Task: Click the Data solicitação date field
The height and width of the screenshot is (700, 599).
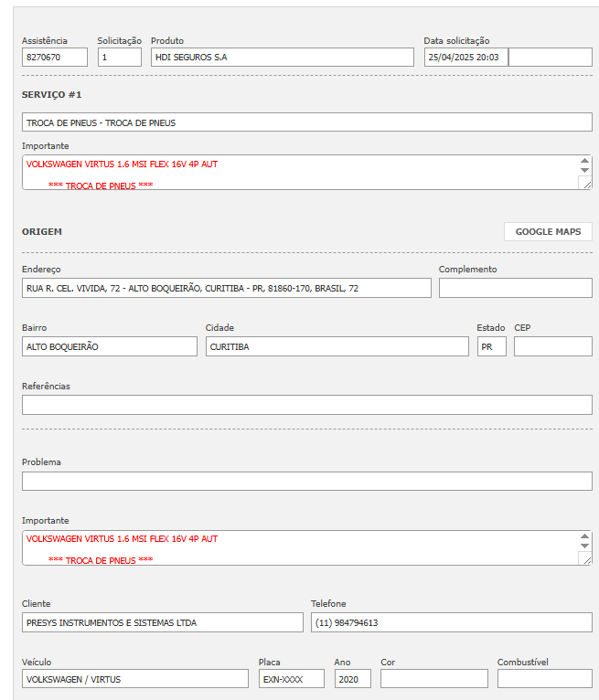Action: (x=465, y=57)
